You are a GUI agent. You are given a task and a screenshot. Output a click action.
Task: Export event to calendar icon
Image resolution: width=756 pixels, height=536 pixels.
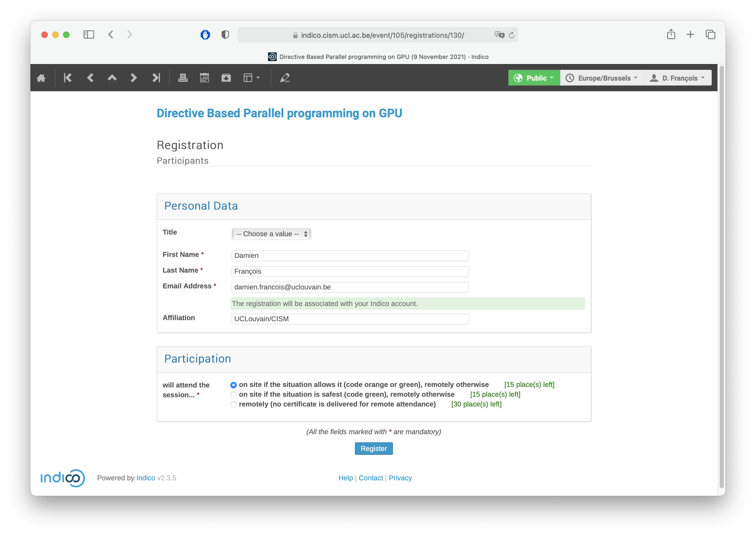[204, 78]
